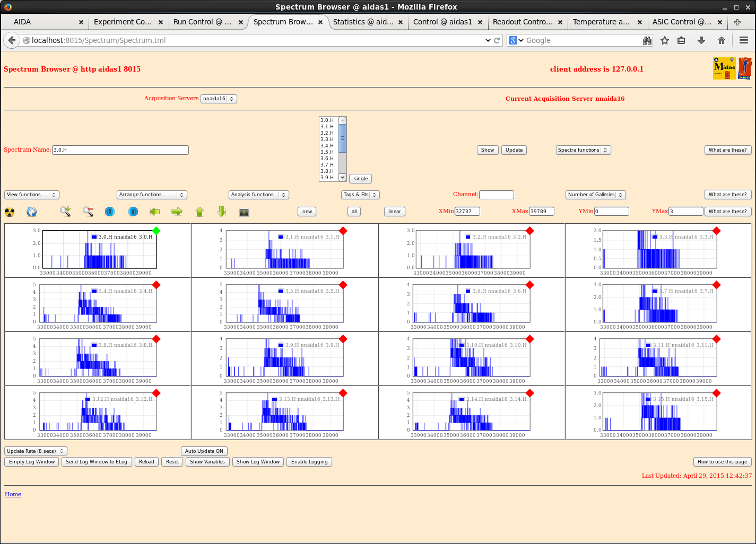
Task: Select 3.5.H in spectrum list
Action: pyautogui.click(x=327, y=152)
